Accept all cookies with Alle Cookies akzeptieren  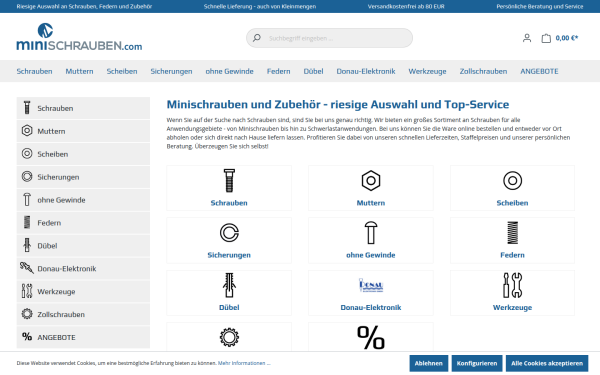(x=547, y=363)
